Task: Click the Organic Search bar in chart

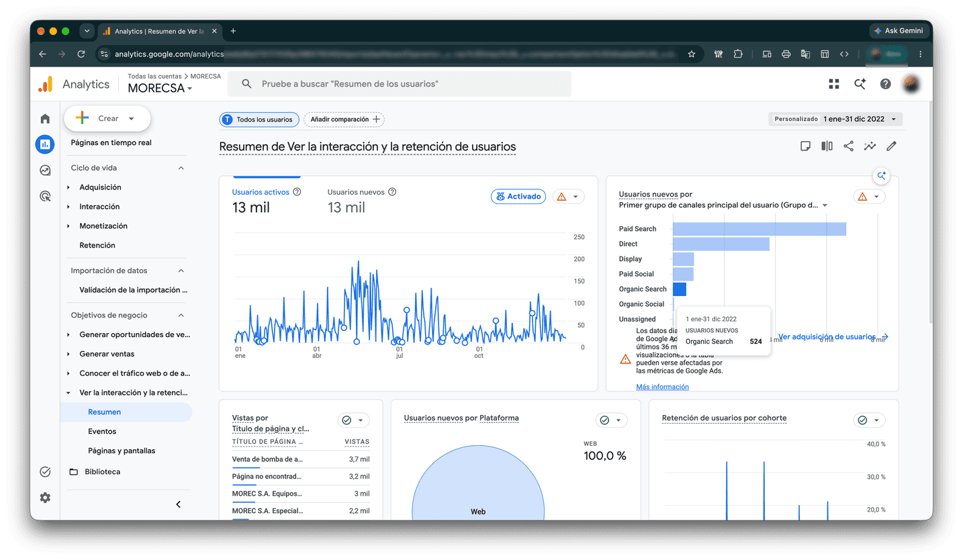Action: point(679,289)
